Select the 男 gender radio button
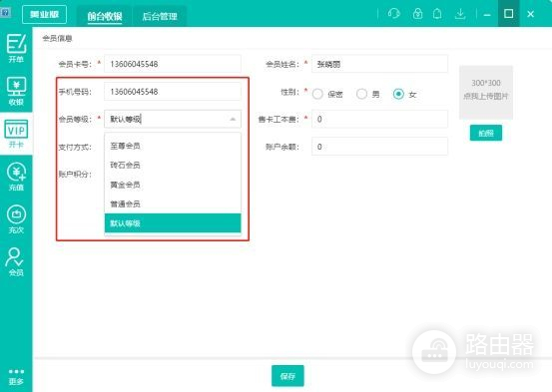Viewport: 552px width, 392px height. [361, 94]
